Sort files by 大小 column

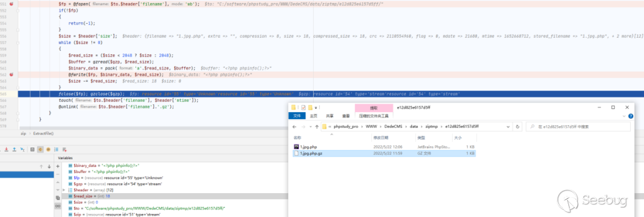(x=457, y=138)
